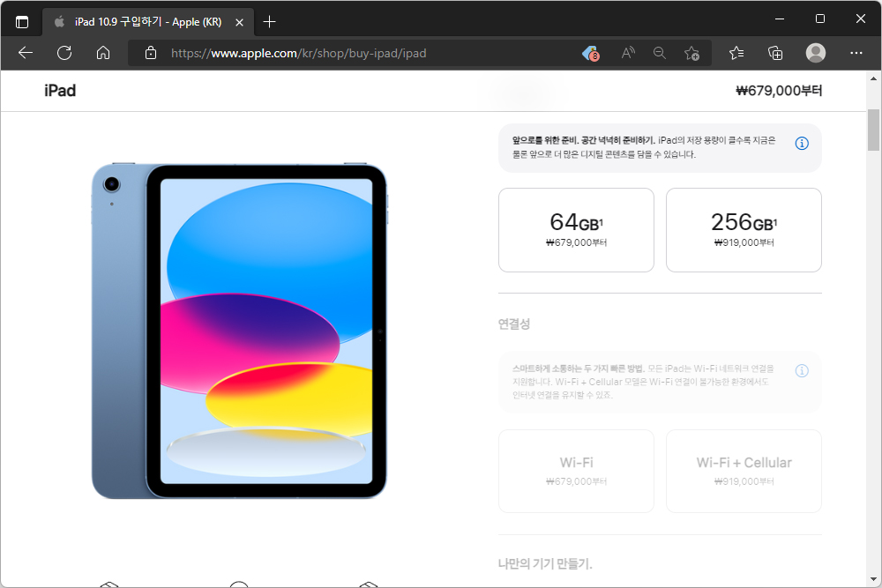Select the Wi-Fi + Cellular option

744,471
